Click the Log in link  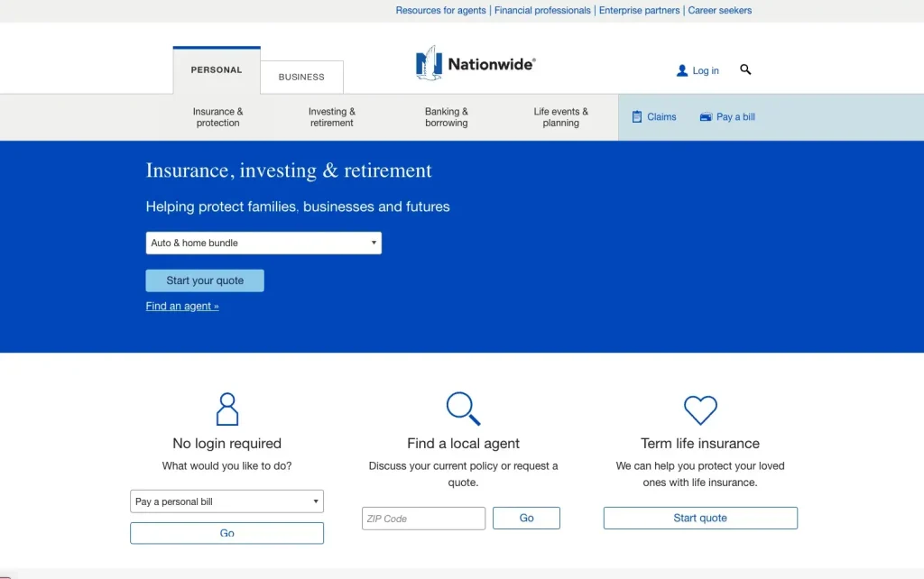click(x=706, y=70)
